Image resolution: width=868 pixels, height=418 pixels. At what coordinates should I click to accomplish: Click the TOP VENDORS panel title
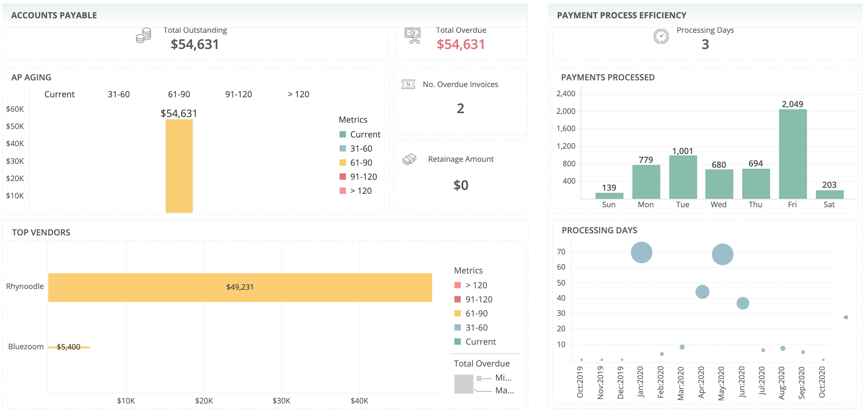(41, 233)
